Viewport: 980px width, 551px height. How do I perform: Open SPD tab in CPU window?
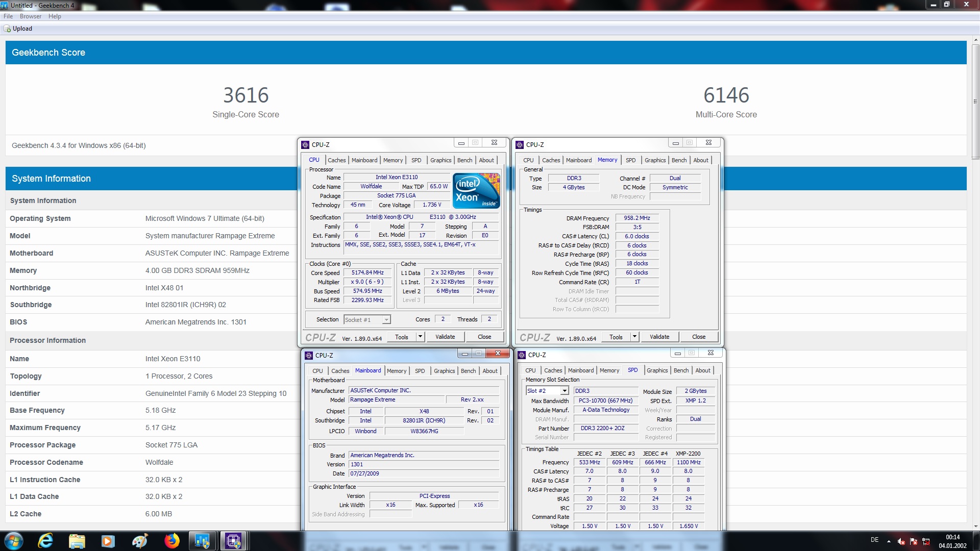(416, 160)
